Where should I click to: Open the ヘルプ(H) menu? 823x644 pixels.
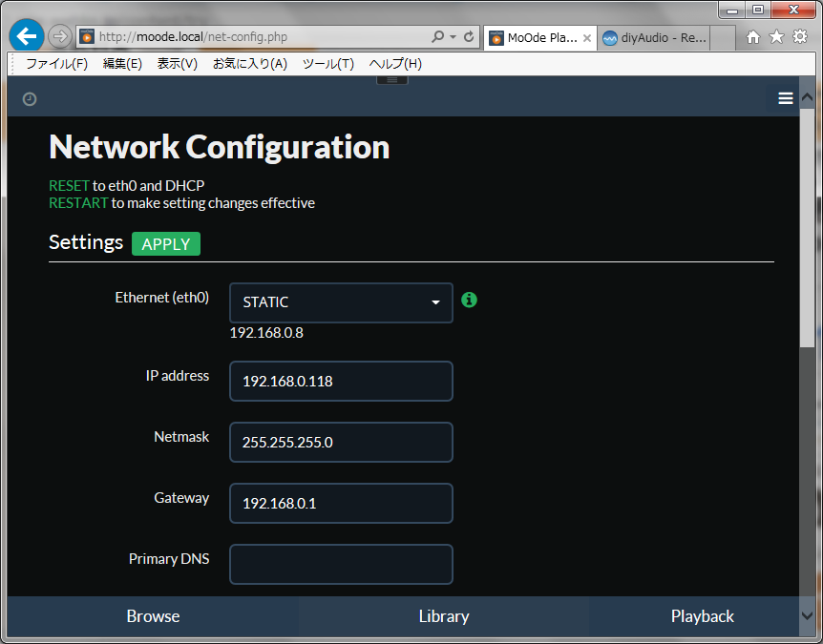click(395, 64)
